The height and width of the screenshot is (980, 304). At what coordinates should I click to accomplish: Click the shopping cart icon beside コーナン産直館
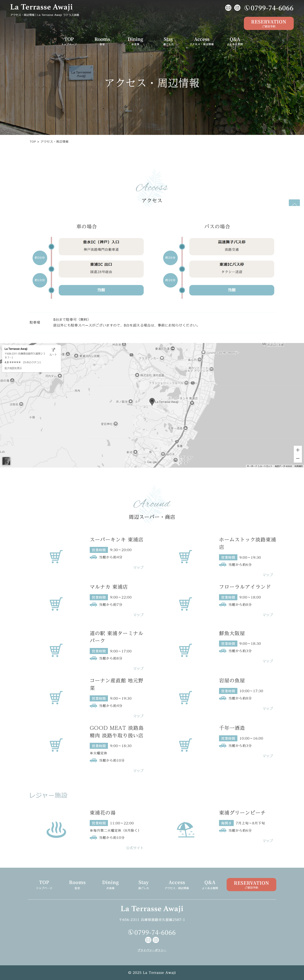tap(56, 698)
